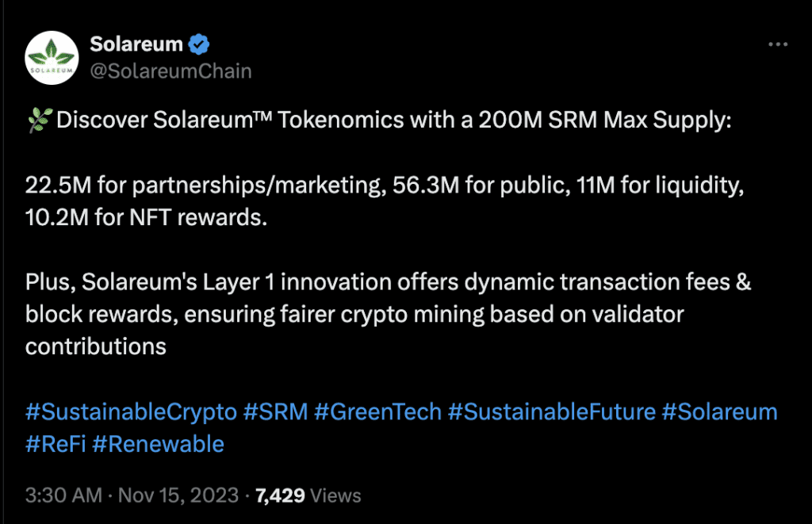This screenshot has width=812, height=524.
Task: Open the #GreenTech hashtag
Action: (377, 412)
